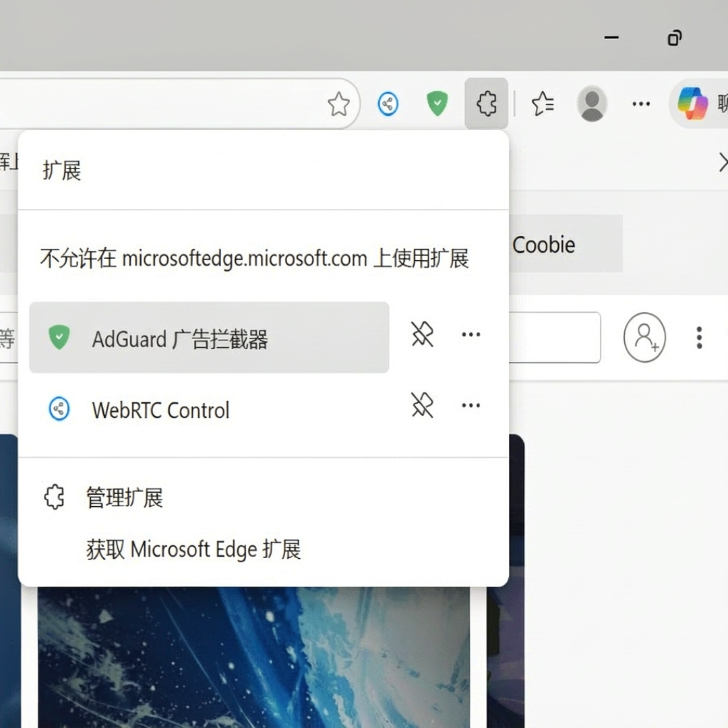The width and height of the screenshot is (728, 728).
Task: Toggle pin for AdGuard 广告拦截器
Action: pyautogui.click(x=422, y=334)
